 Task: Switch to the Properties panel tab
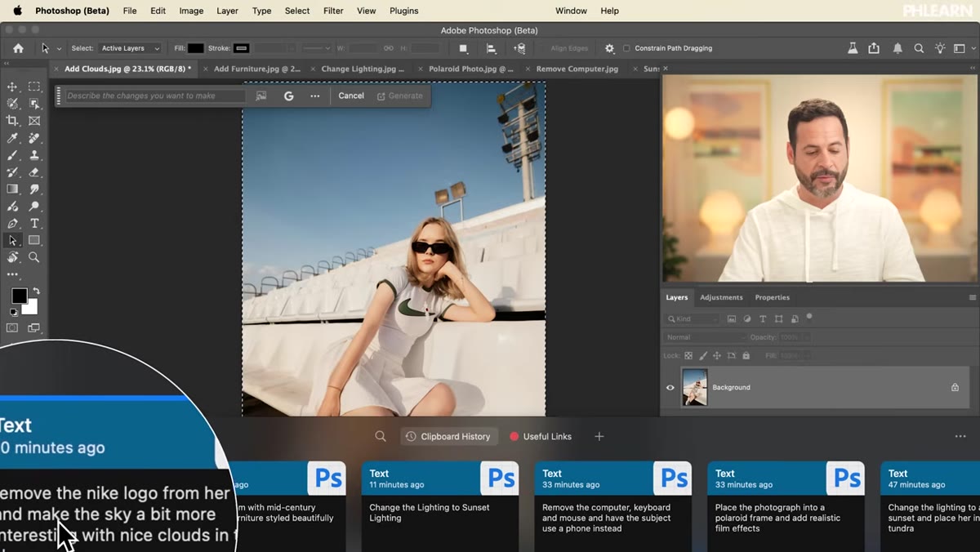(x=772, y=297)
